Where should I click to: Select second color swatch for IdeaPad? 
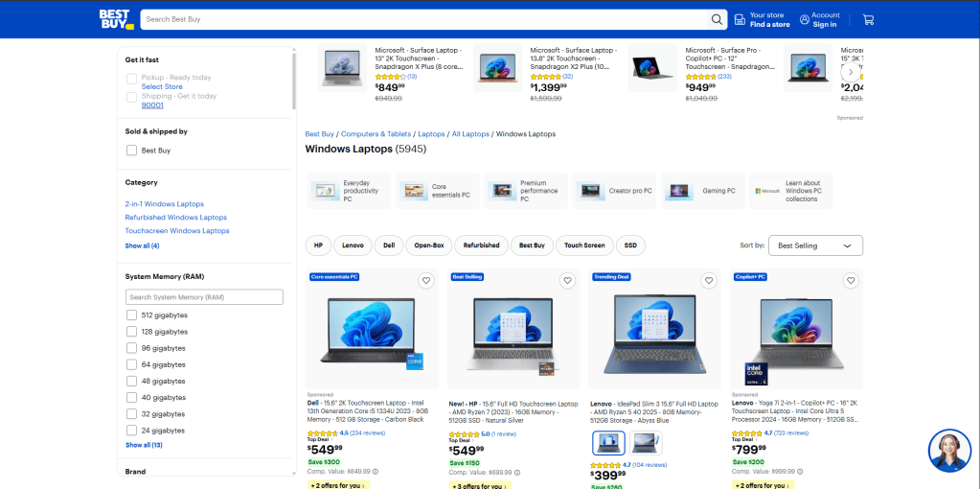coord(646,443)
